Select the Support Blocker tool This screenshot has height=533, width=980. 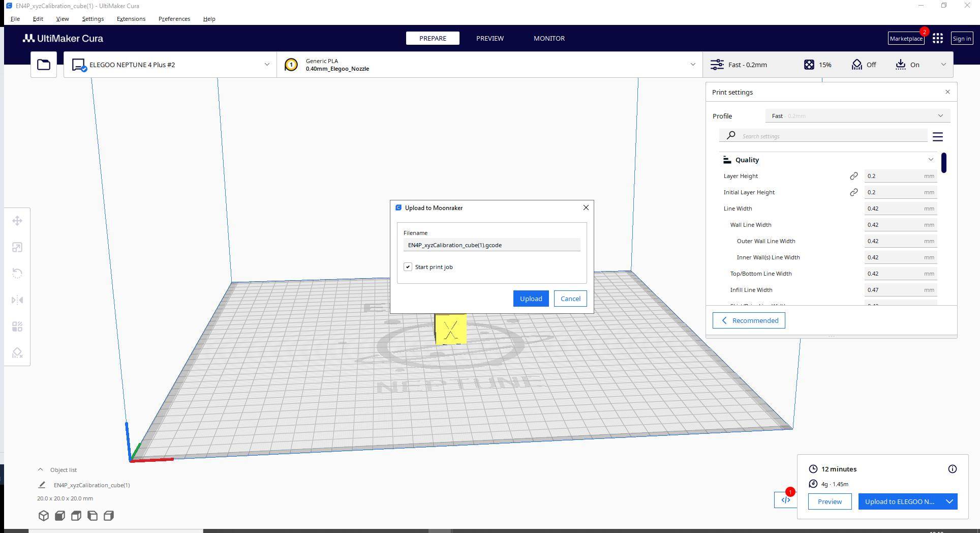coord(17,353)
